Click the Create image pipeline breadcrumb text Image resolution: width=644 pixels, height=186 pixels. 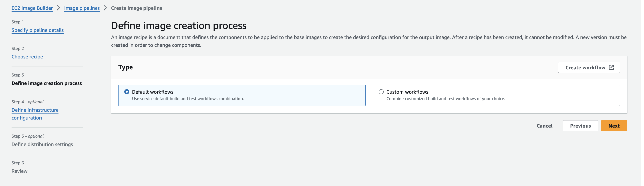[137, 8]
